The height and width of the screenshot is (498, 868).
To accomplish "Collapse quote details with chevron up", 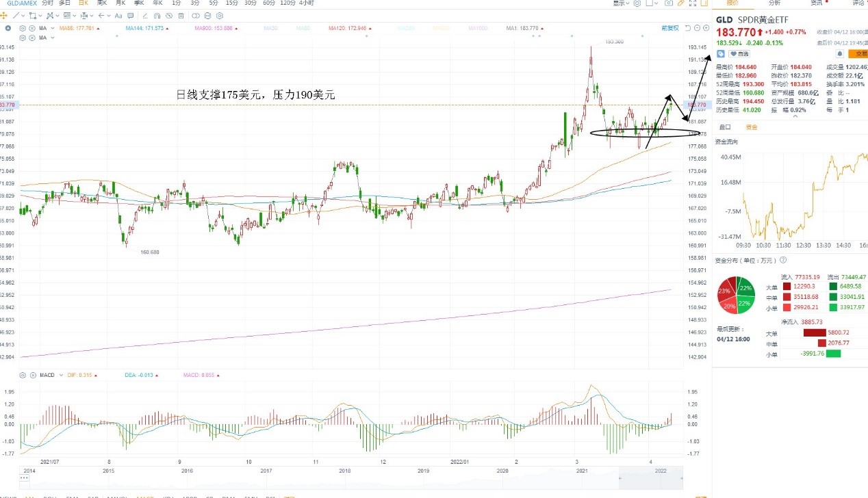I will pyautogui.click(x=795, y=116).
